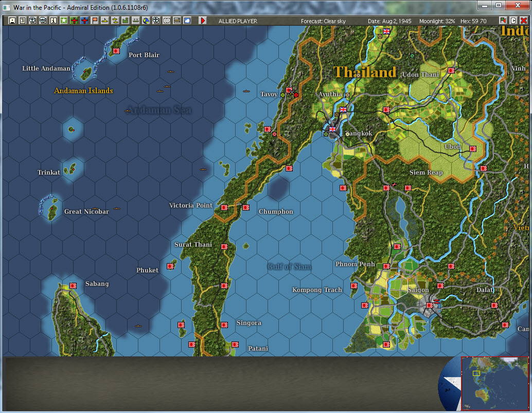Select the Japanese flag at Sabang
The image size is (532, 413).
pos(73,286)
